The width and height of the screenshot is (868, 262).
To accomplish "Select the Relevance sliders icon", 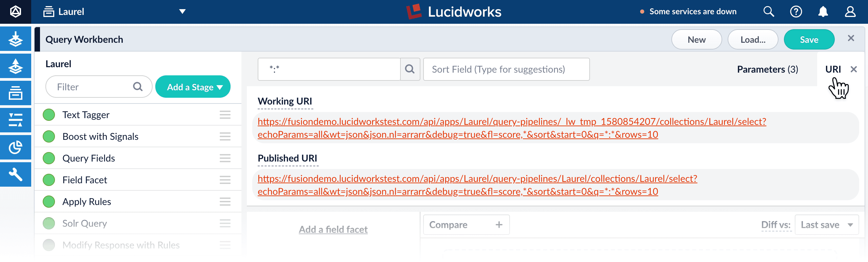I will (16, 119).
